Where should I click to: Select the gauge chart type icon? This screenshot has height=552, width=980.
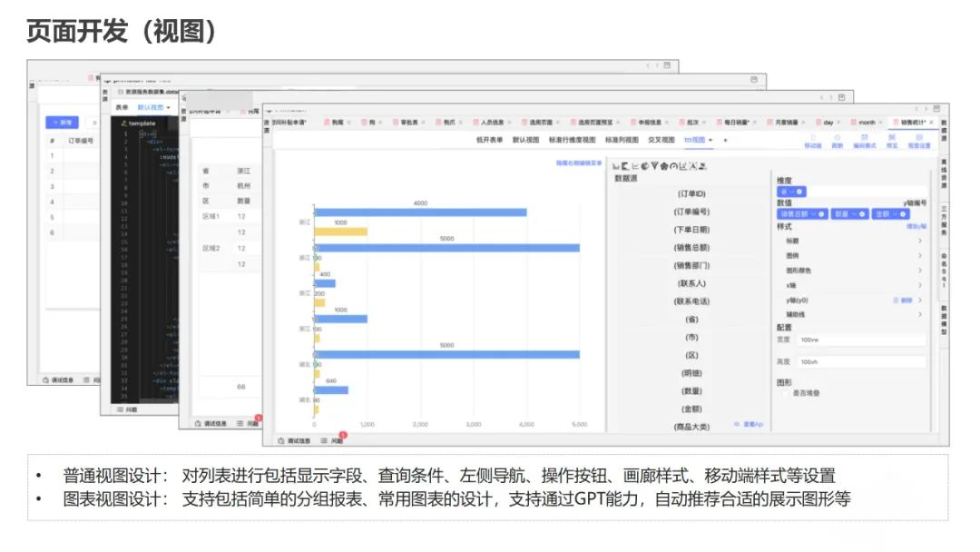coord(673,165)
